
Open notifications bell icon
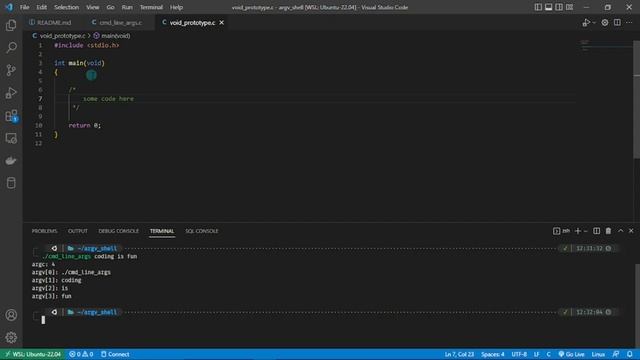click(x=630, y=354)
